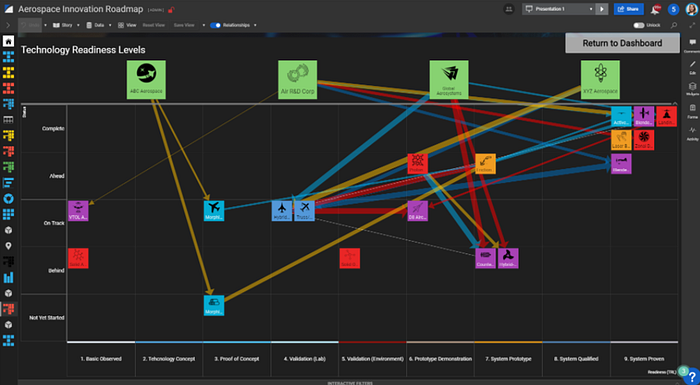700x385 pixels.
Task: Select the Air R&D Corp card
Action: click(x=297, y=80)
